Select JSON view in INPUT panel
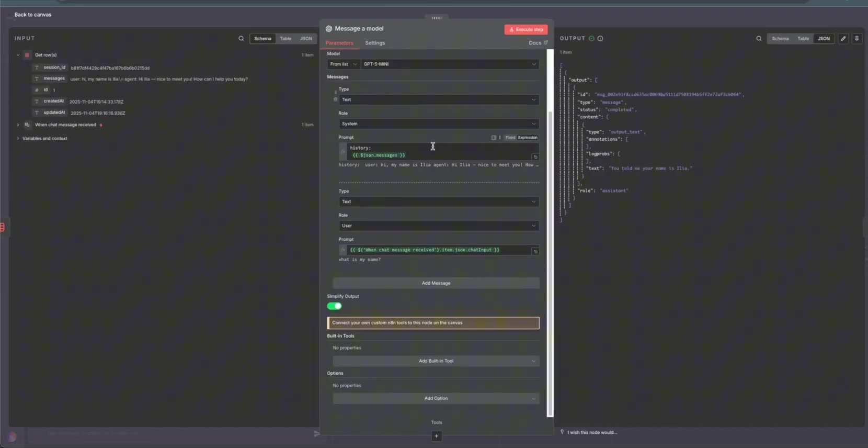The image size is (868, 448). click(x=306, y=39)
